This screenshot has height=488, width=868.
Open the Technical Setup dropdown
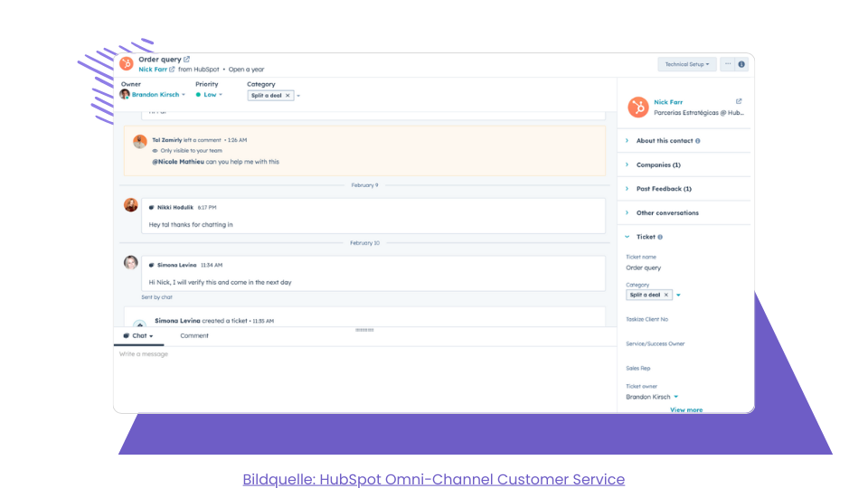coord(687,64)
